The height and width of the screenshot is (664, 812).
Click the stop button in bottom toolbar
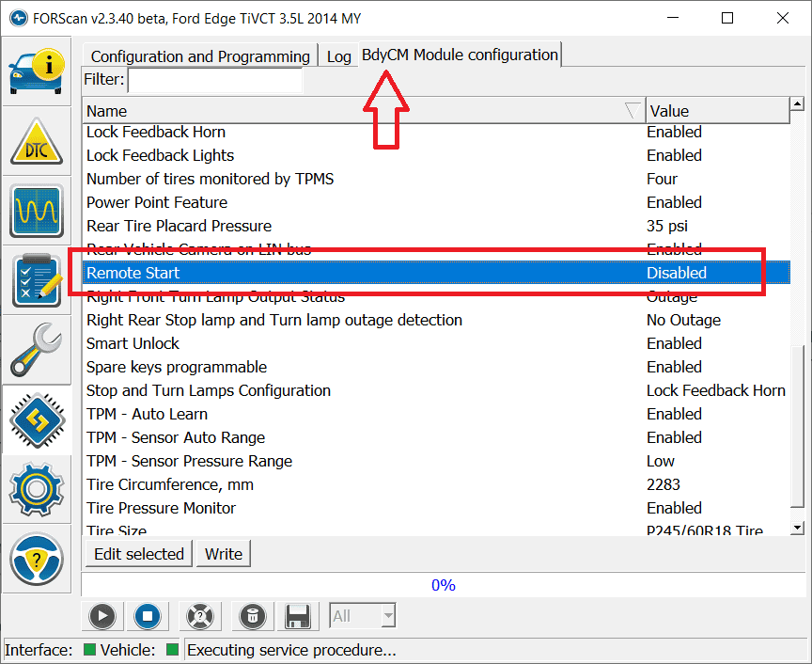pos(147,617)
